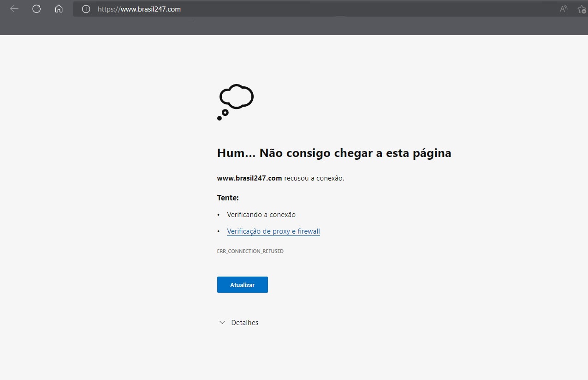Image resolution: width=588 pixels, height=380 pixels.
Task: Click the 'Verificando a conexão' suggestion text
Action: click(x=261, y=215)
